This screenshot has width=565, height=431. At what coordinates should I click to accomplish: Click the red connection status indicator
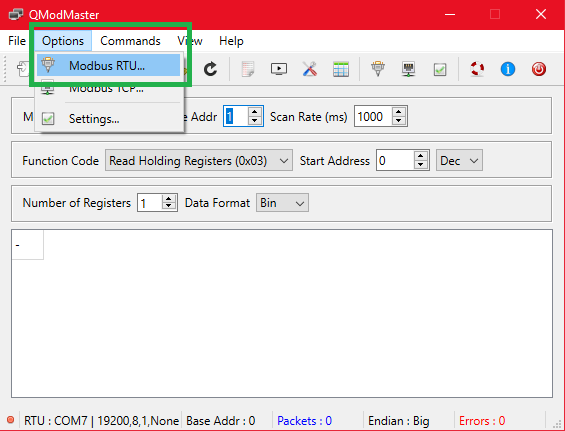[10, 420]
